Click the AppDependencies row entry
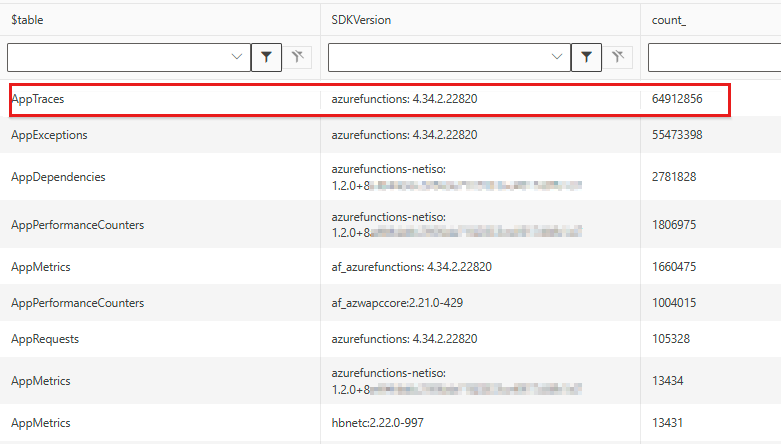This screenshot has height=444, width=781. coord(58,177)
